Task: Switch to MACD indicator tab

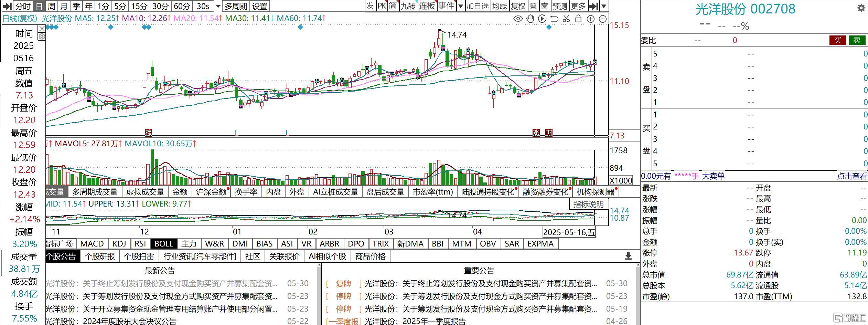Action: point(92,244)
